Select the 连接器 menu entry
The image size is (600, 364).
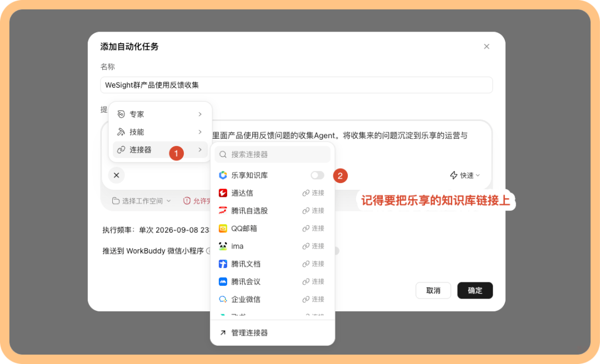[160, 149]
